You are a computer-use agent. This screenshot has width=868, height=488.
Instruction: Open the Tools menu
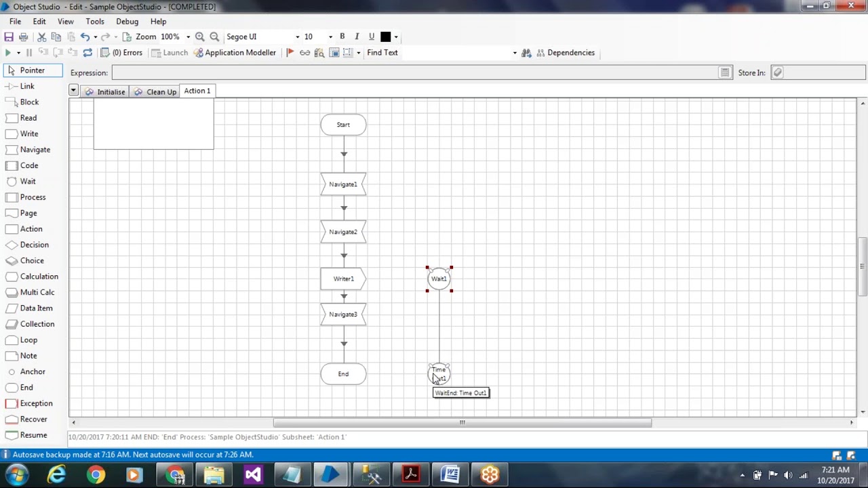tap(95, 22)
